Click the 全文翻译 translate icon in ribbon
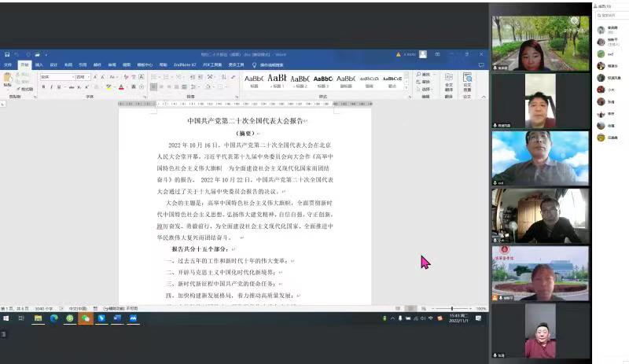 pyautogui.click(x=449, y=81)
